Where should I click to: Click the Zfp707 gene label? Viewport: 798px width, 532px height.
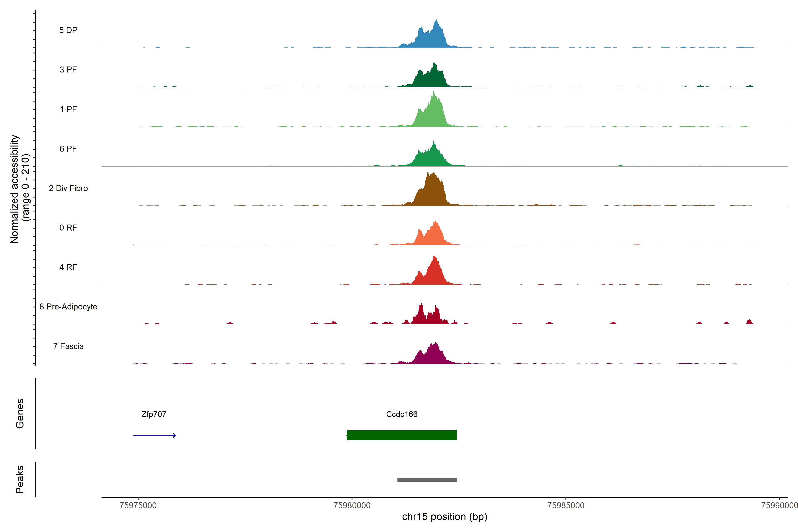click(154, 414)
